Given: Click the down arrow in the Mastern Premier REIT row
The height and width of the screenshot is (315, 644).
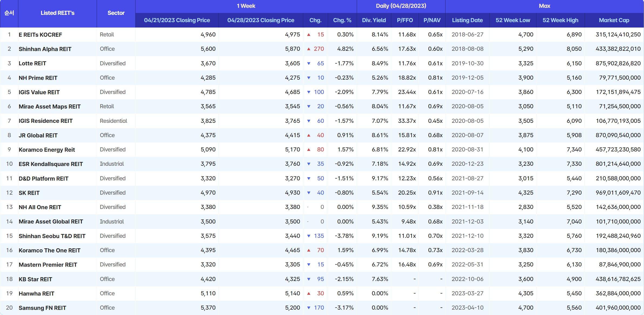Looking at the screenshot, I should pyautogui.click(x=309, y=265).
